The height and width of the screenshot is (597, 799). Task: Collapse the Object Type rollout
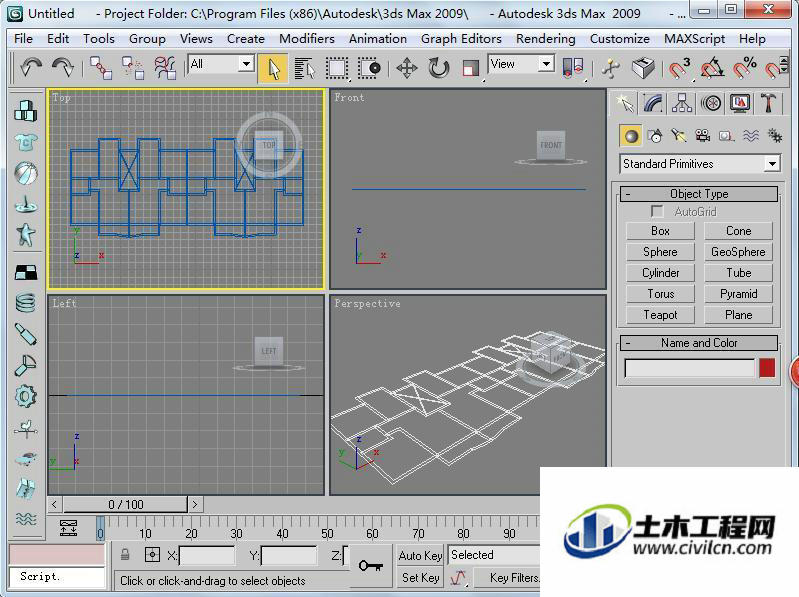pos(699,194)
